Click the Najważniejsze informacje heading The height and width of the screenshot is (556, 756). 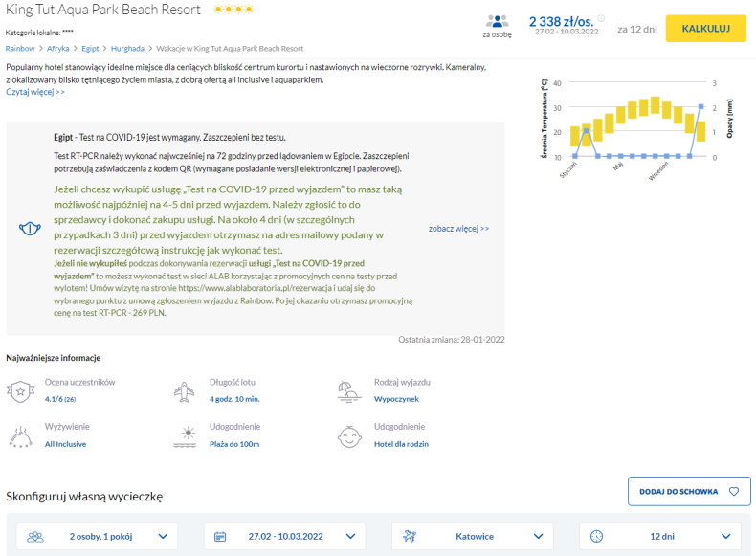53,358
